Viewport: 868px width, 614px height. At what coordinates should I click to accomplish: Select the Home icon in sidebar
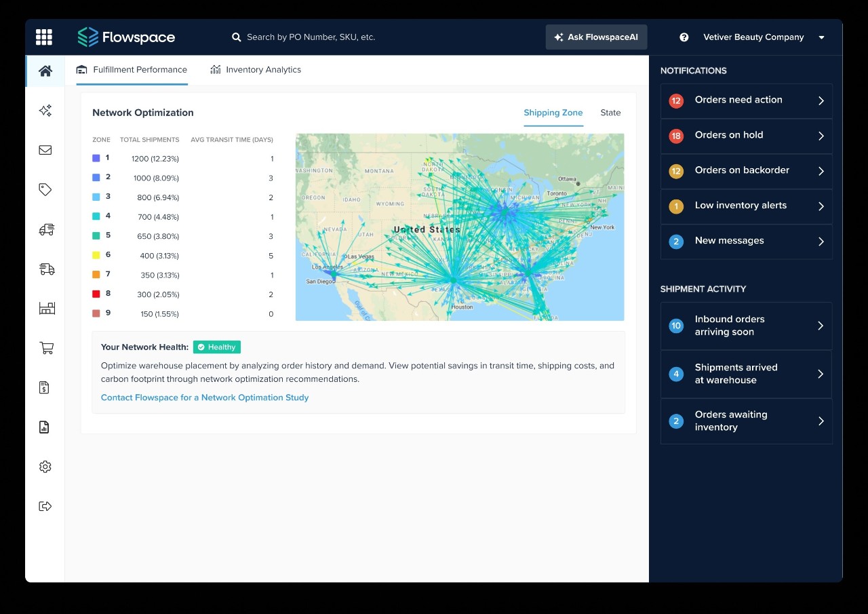point(45,71)
